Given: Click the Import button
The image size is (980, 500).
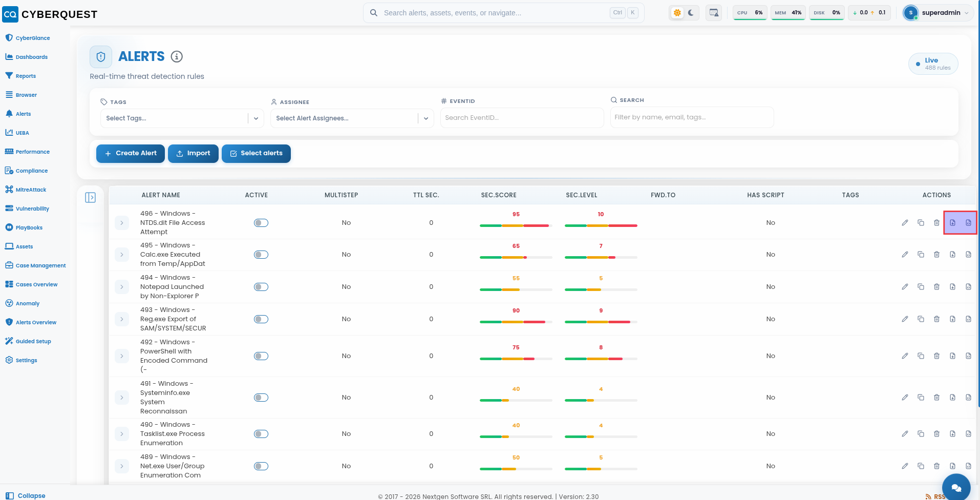Looking at the screenshot, I should 193,154.
